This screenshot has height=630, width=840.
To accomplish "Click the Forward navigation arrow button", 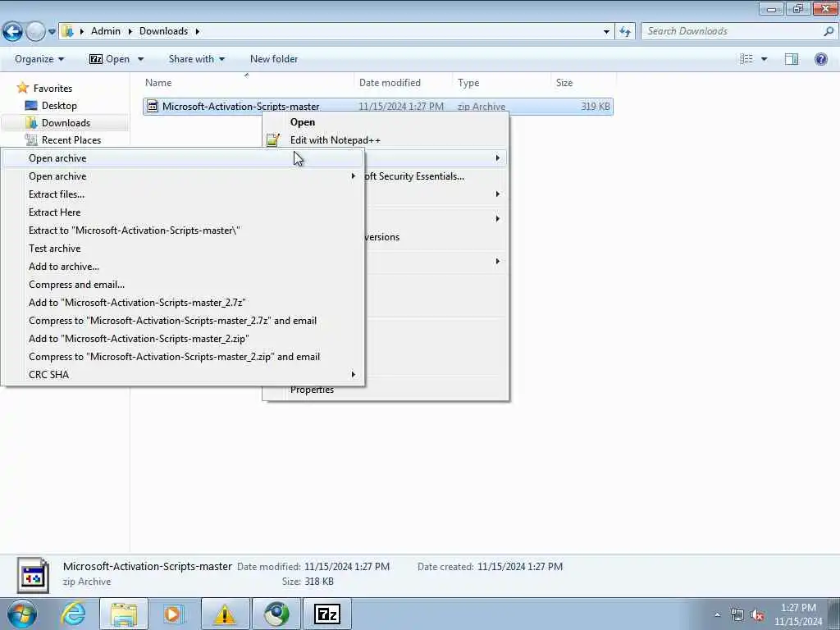I will pyautogui.click(x=35, y=31).
